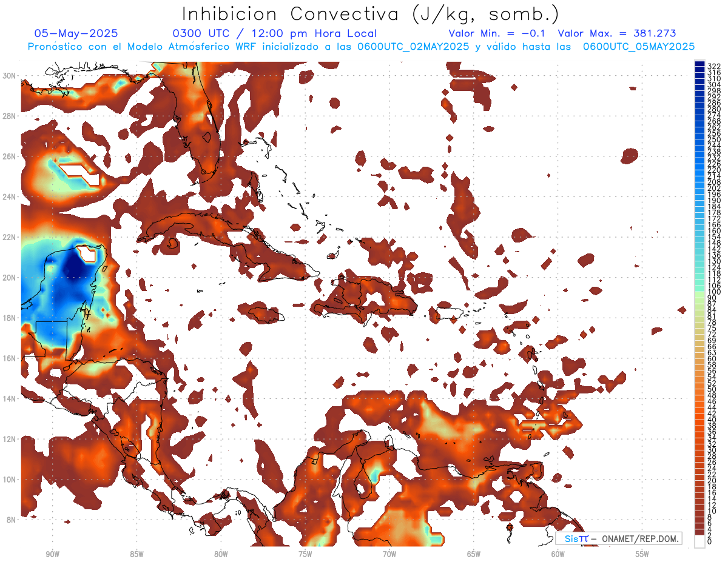
Task: Click the '10N' latitude label
Action: (x=10, y=480)
